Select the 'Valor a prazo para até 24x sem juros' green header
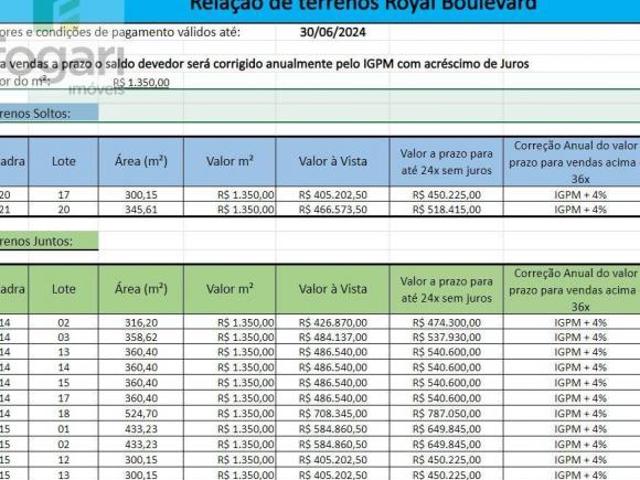The height and width of the screenshot is (480, 640). 447,289
